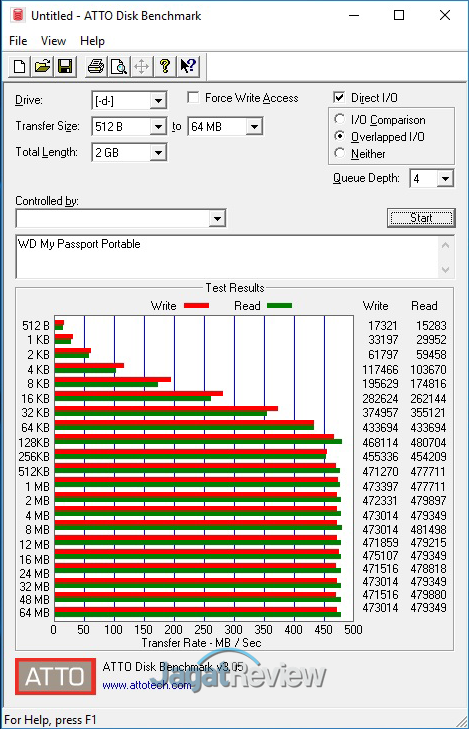Click the grayed four-arrow move icon
The width and height of the screenshot is (469, 729).
[x=141, y=66]
